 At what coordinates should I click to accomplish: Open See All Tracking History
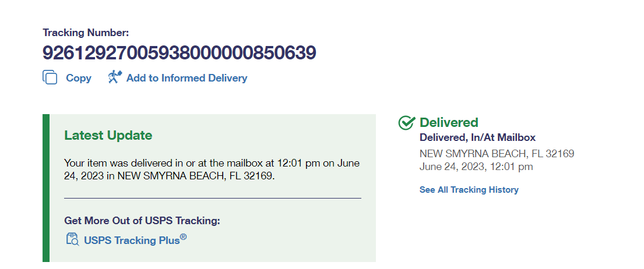point(469,190)
